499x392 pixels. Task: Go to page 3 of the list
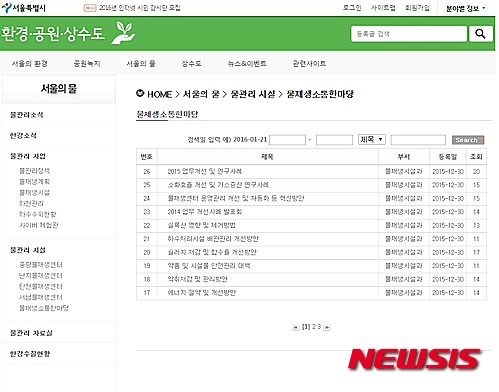click(x=319, y=327)
